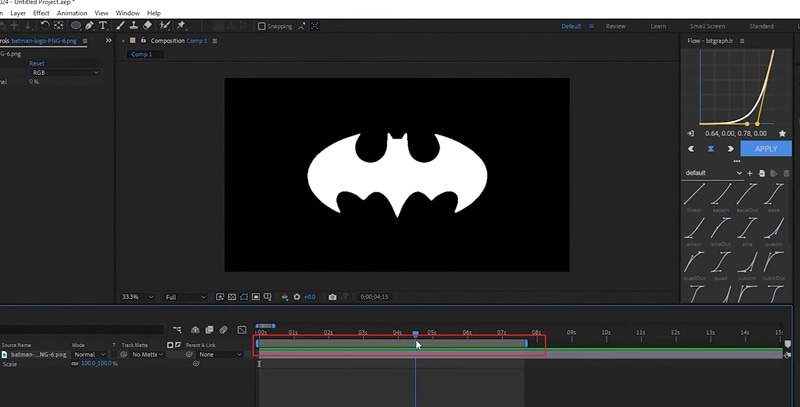
Task: Toggle the hide shy layers switch
Action: tap(195, 330)
